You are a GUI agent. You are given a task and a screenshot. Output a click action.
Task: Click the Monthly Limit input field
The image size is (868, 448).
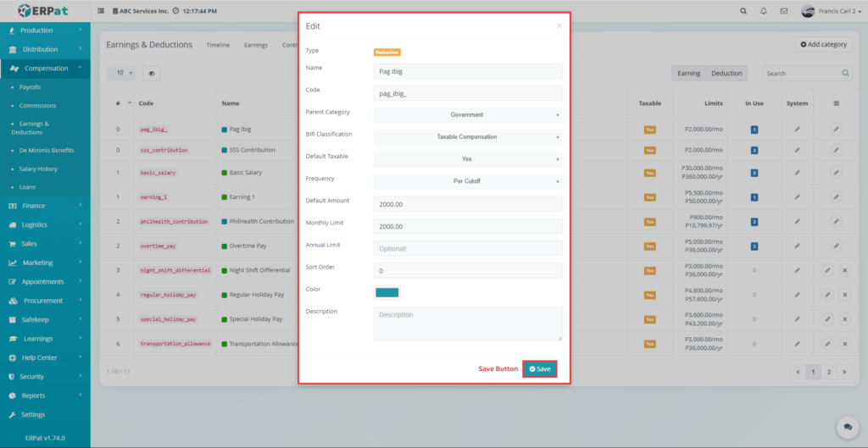467,226
